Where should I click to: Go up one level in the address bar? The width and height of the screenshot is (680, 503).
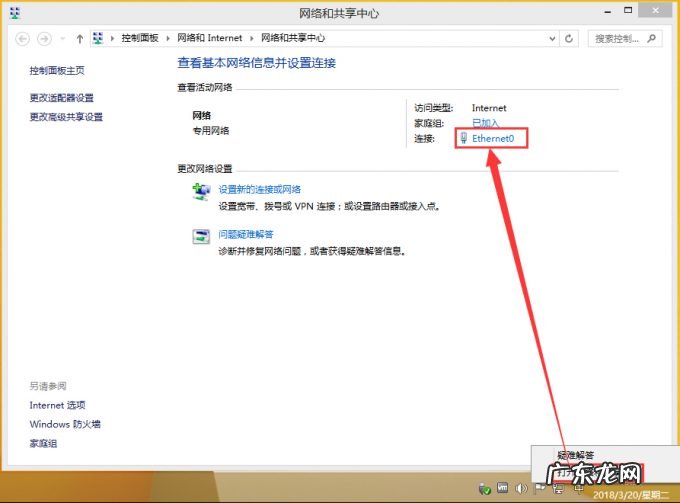tap(79, 39)
